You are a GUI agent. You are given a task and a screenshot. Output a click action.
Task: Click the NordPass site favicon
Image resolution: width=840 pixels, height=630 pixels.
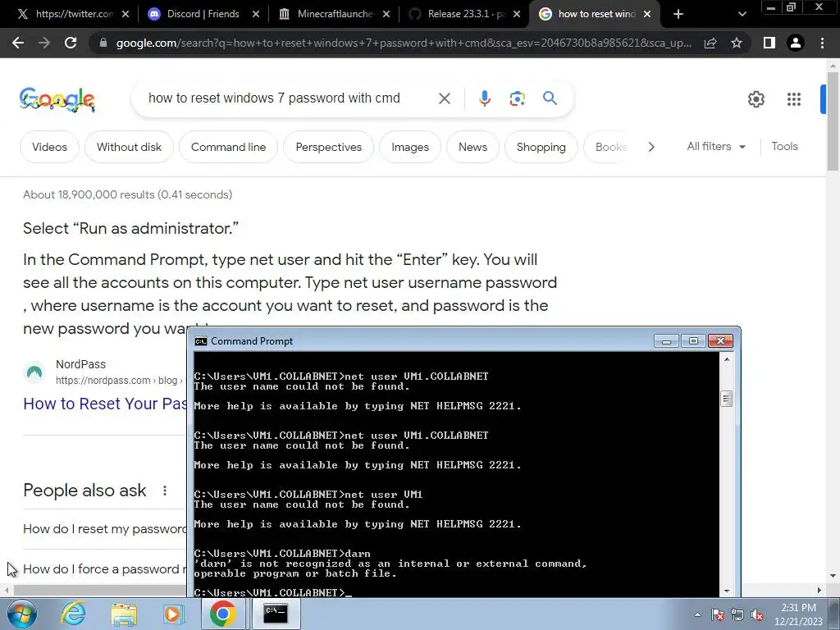[34, 372]
